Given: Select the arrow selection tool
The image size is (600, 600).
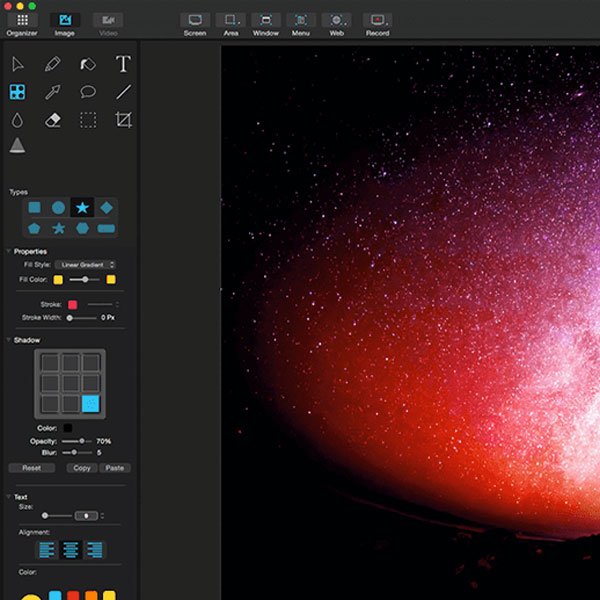Looking at the screenshot, I should coord(18,64).
